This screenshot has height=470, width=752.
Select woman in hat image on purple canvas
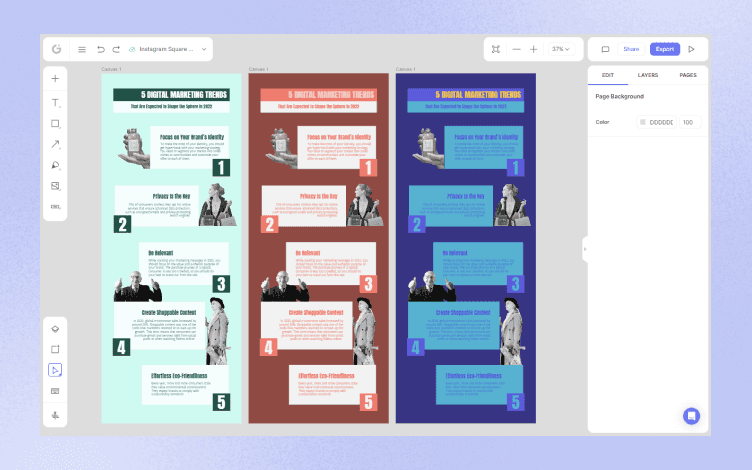[x=512, y=331]
